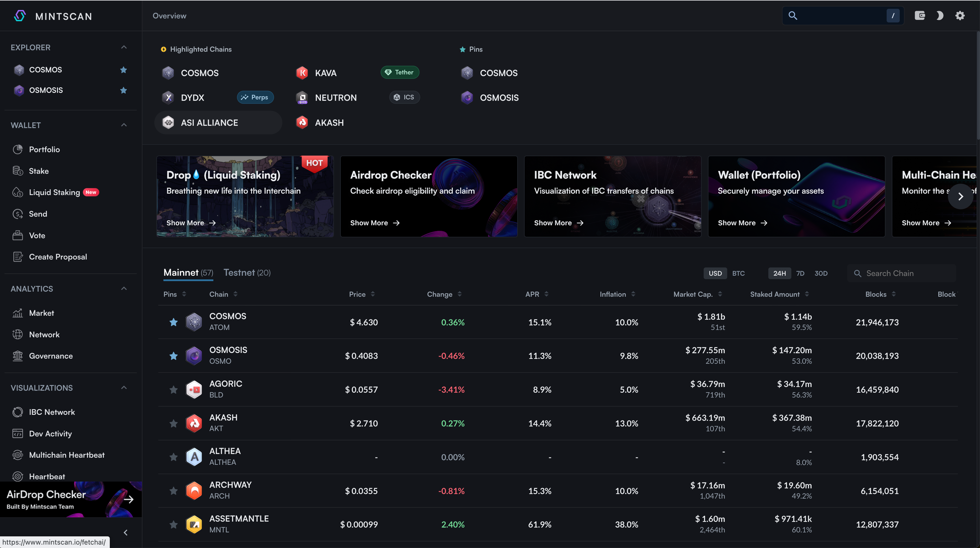Sort table by APR column

[x=537, y=294]
